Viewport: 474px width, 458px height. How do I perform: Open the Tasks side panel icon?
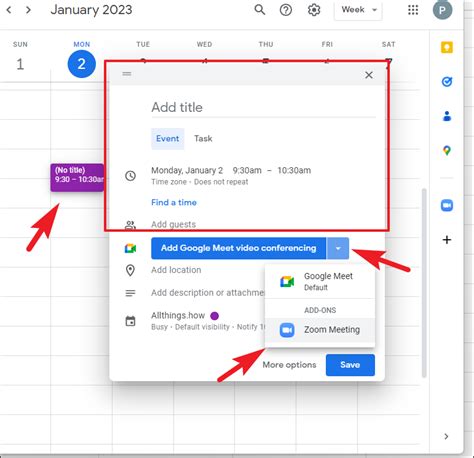click(x=447, y=82)
